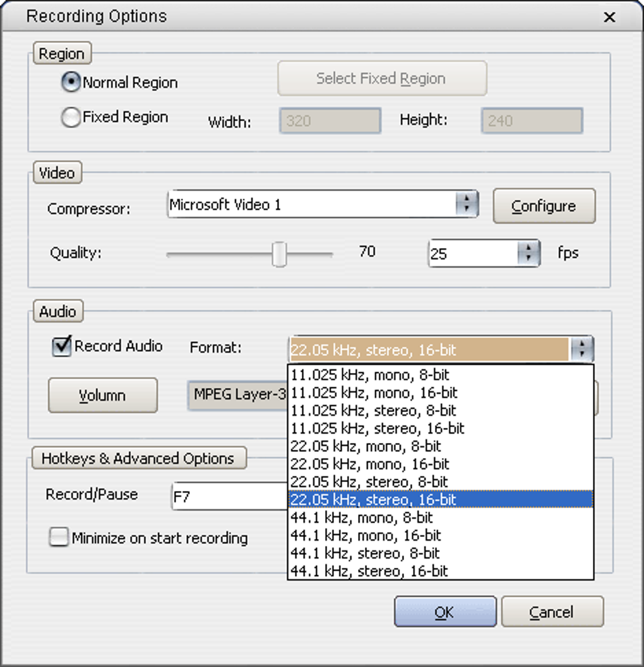Open the Volumn audio button
644x667 pixels.
click(102, 395)
